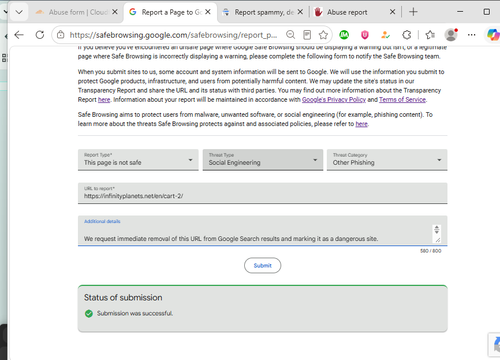Click the address bar URL

173,35
